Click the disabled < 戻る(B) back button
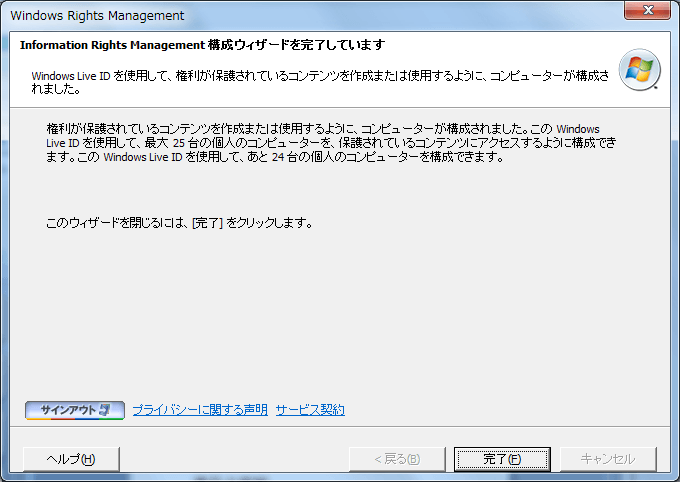 pos(397,459)
